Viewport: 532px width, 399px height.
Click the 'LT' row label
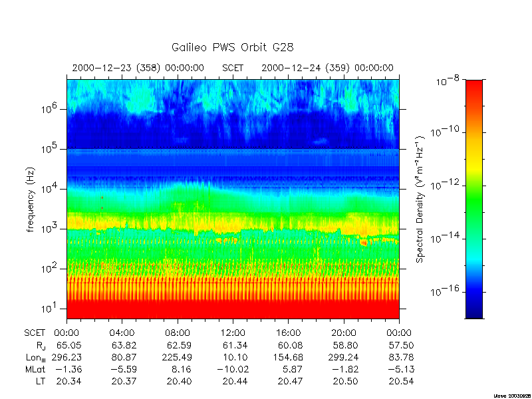[41, 381]
